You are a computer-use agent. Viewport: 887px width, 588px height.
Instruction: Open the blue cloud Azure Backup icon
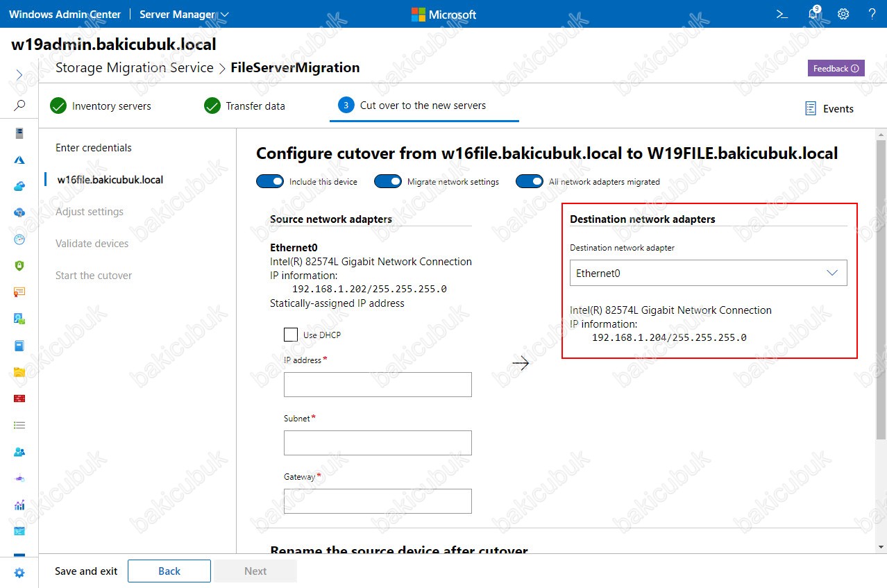pyautogui.click(x=19, y=186)
